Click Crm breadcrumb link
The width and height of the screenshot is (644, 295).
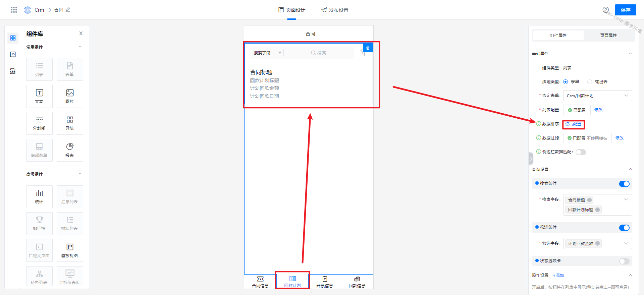click(x=39, y=10)
